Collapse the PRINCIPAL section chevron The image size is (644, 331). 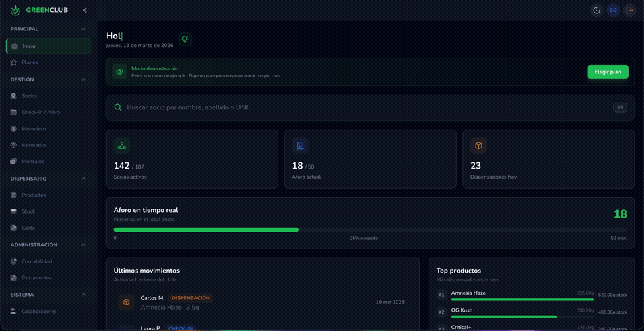point(83,29)
